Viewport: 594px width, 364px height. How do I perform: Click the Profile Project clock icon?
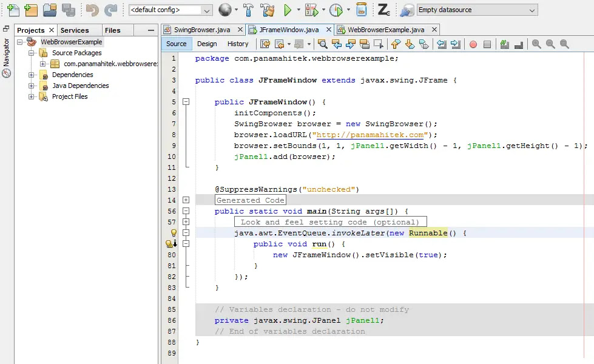click(x=336, y=10)
